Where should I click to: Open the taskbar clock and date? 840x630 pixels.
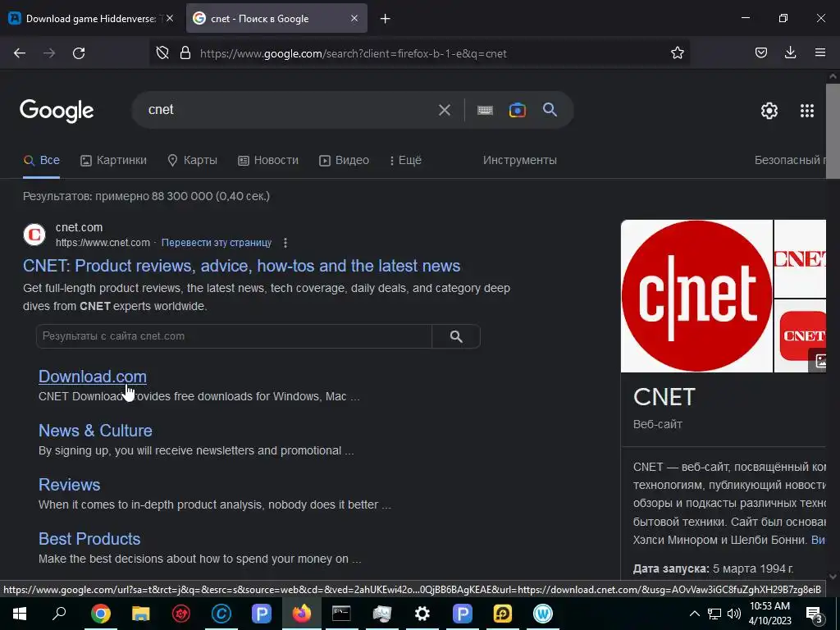(x=769, y=614)
